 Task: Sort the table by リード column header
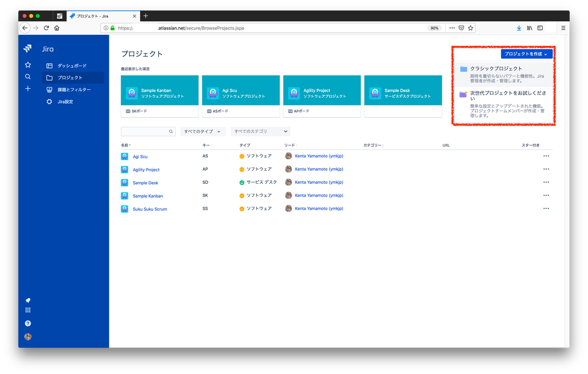290,145
